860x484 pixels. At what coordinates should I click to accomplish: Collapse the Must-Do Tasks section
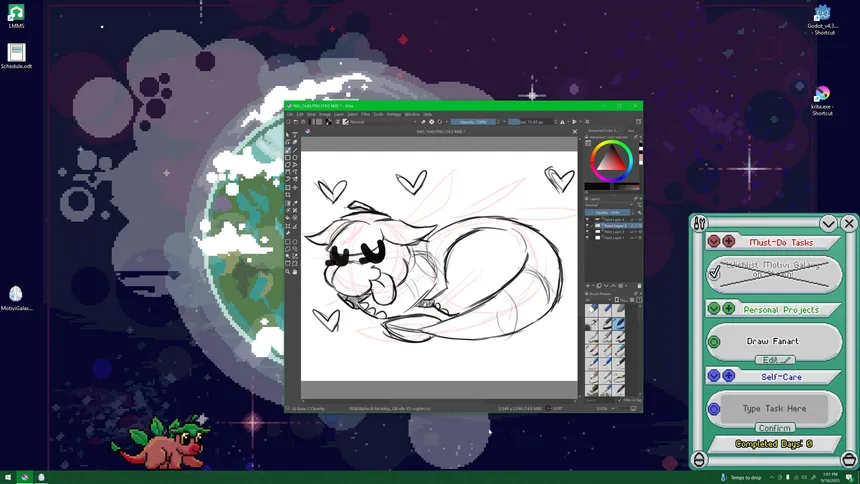pyautogui.click(x=713, y=242)
